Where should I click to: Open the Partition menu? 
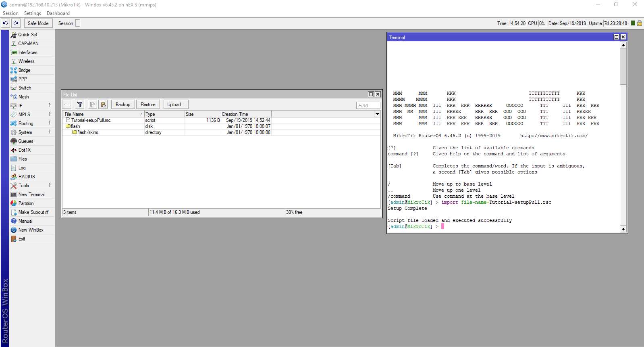[x=31, y=203]
